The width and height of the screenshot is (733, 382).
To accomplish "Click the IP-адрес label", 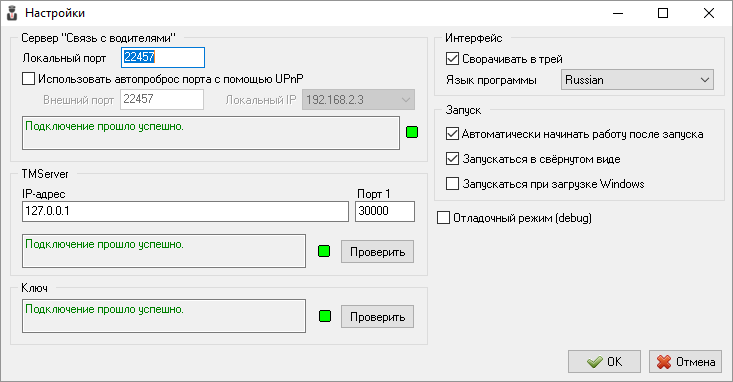I will coord(44,194).
